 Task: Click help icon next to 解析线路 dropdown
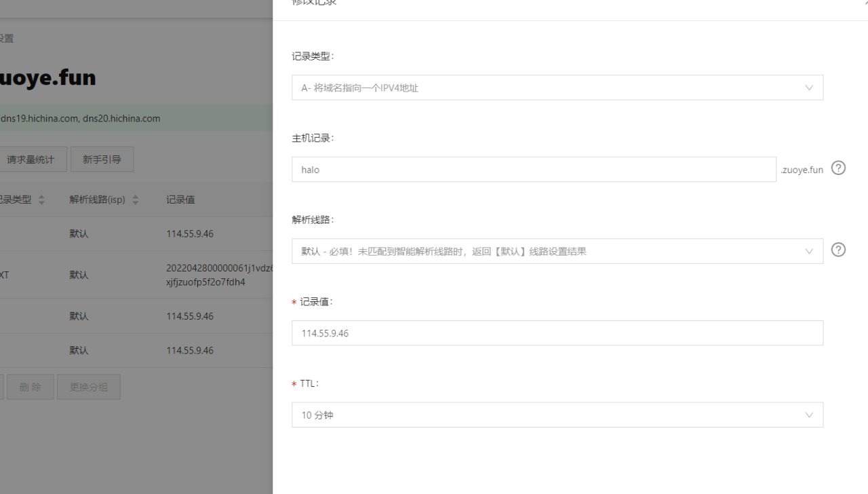pyautogui.click(x=838, y=250)
